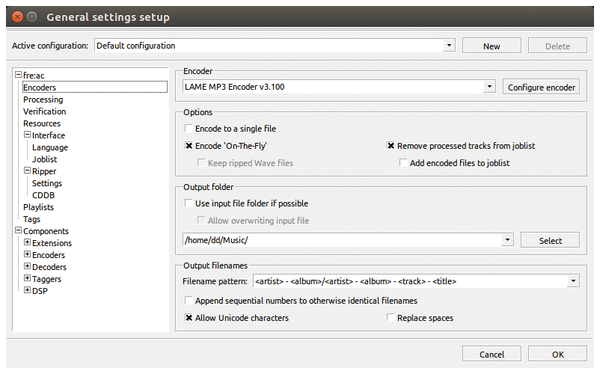
Task: Collapse the Components tree node
Action: [18, 230]
